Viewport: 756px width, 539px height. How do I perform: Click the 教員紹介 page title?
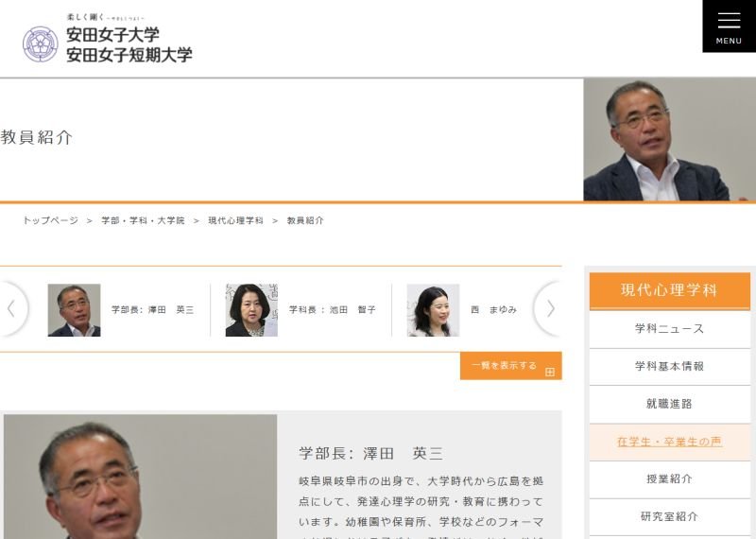37,137
